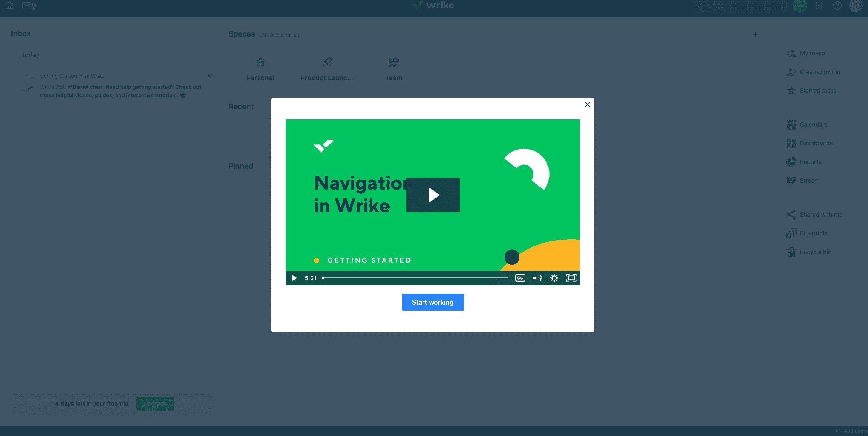Click the Pinned section heading
The width and height of the screenshot is (868, 436).
coord(241,166)
